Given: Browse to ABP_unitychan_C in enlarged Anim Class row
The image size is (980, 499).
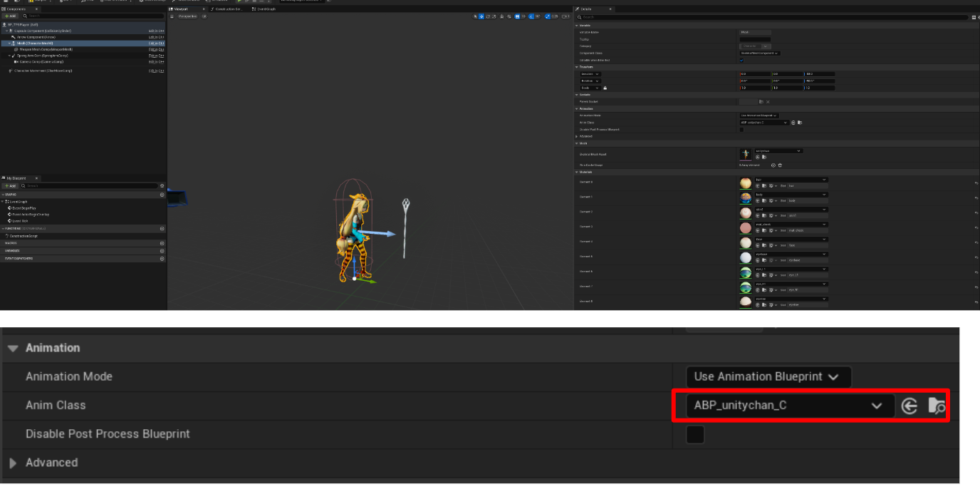Looking at the screenshot, I should 937,406.
